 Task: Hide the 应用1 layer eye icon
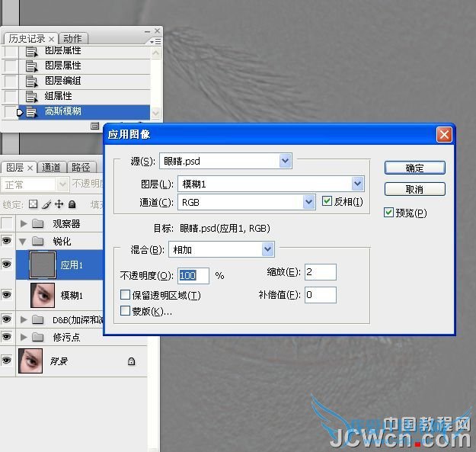[7, 264]
